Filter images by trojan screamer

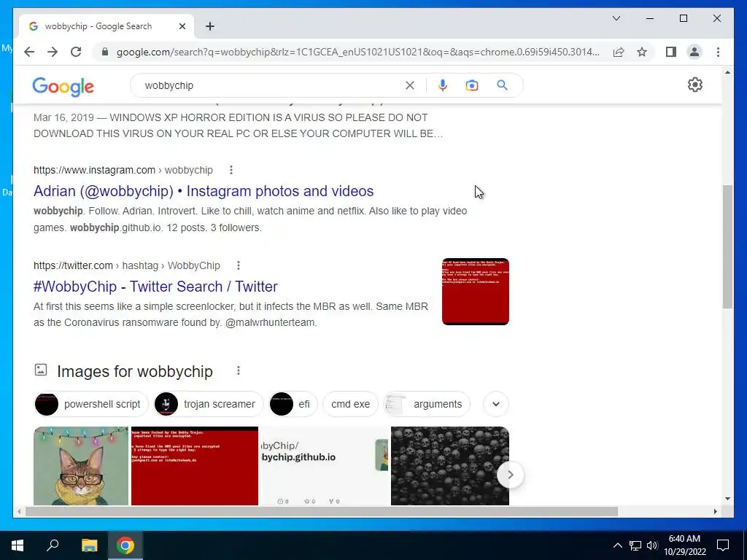pos(208,404)
